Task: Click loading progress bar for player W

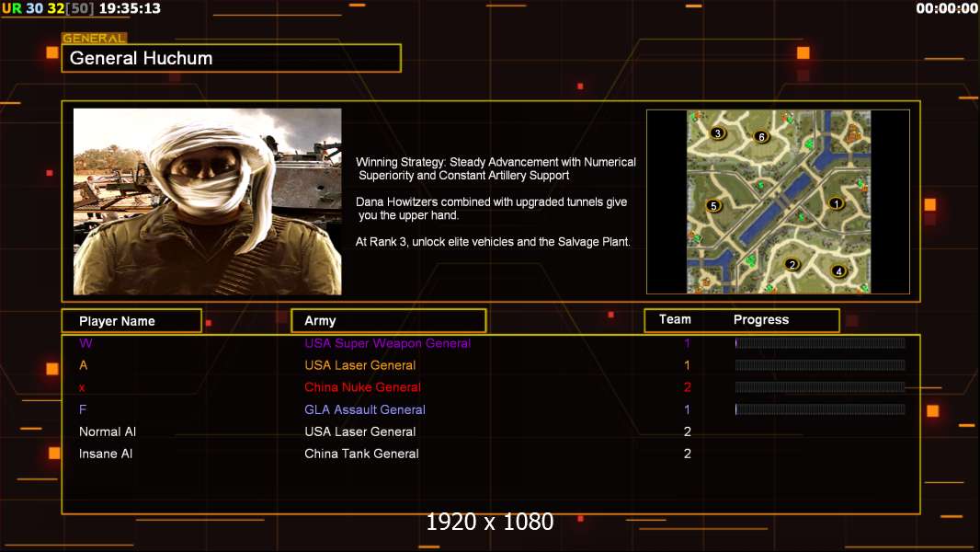Action: (820, 343)
